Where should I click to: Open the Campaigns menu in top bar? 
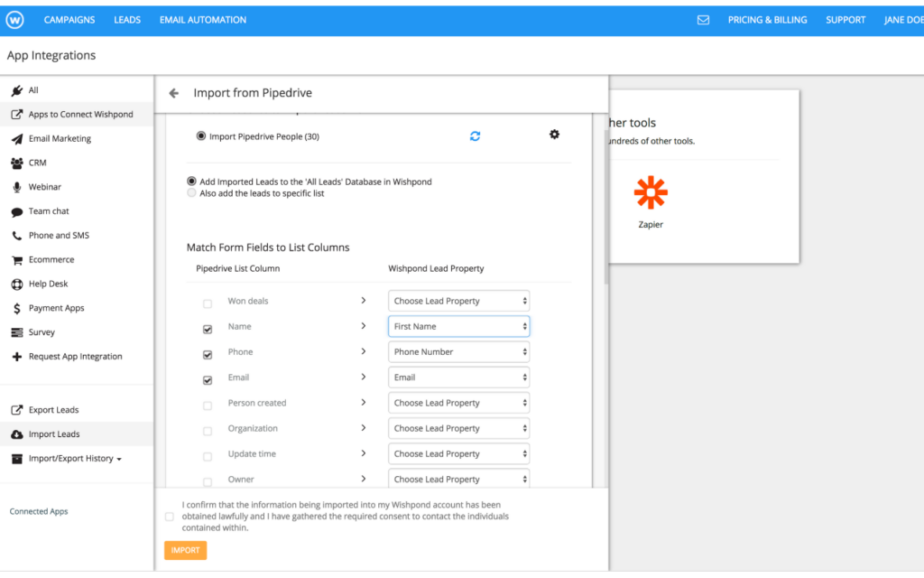point(70,20)
